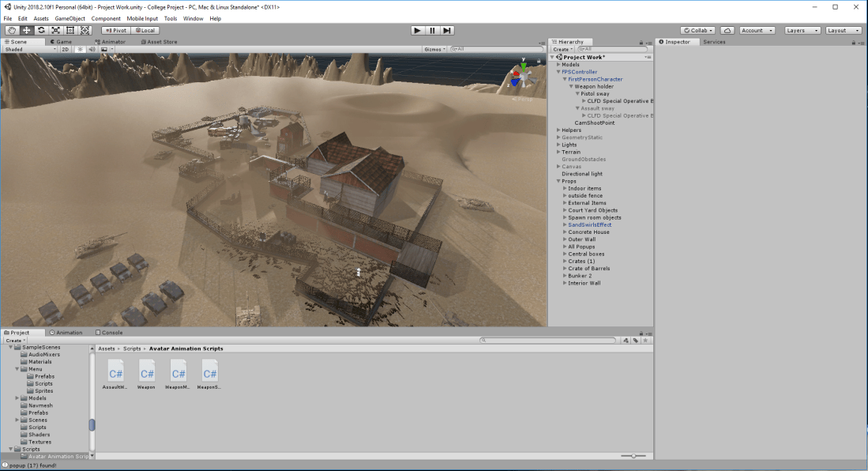Image resolution: width=868 pixels, height=471 pixels.
Task: Select the Rotate tool
Action: 41,31
